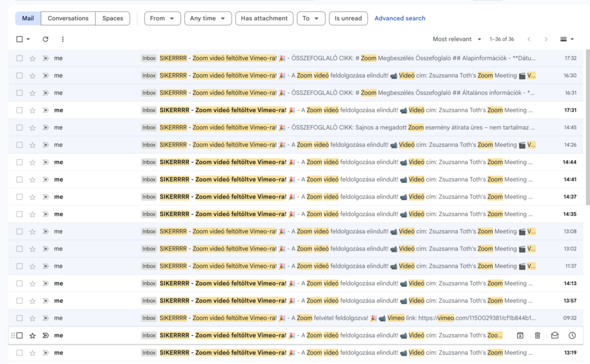Image resolution: width=590 pixels, height=364 pixels.
Task: Open the Most relevant sort dropdown
Action: point(456,39)
